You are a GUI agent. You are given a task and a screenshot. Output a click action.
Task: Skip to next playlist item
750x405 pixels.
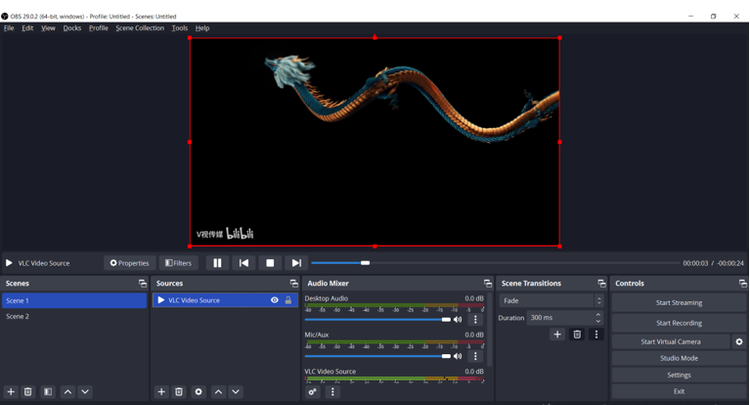(x=295, y=263)
